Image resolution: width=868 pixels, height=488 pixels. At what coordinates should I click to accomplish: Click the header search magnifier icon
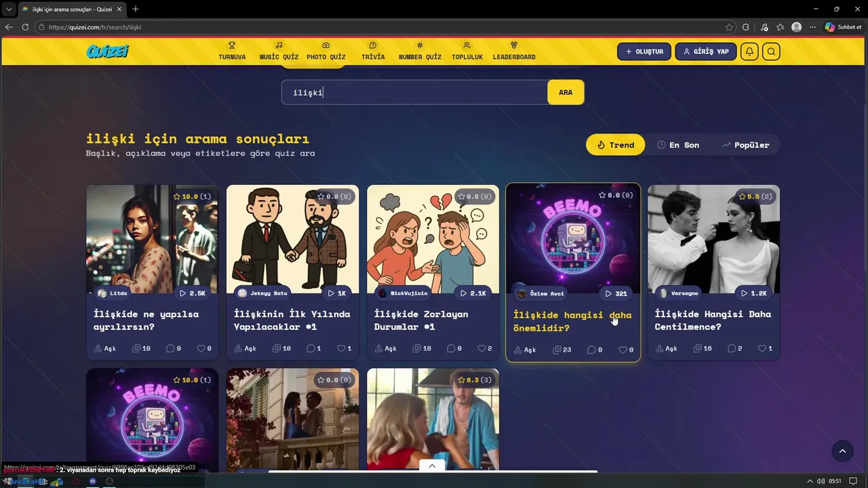(771, 52)
